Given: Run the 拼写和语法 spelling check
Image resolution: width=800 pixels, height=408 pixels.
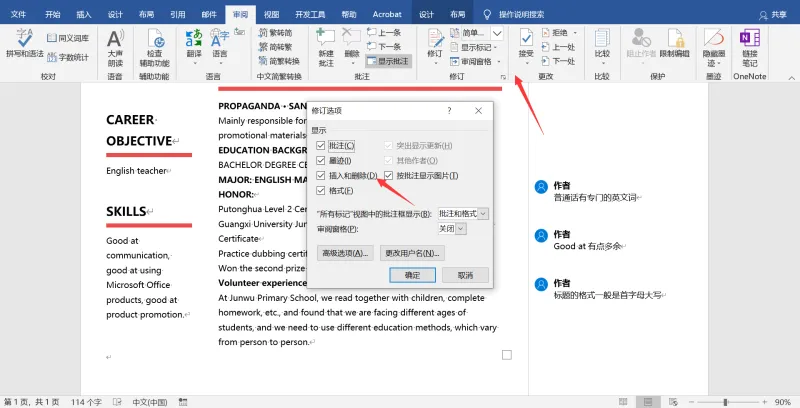Looking at the screenshot, I should pyautogui.click(x=24, y=43).
